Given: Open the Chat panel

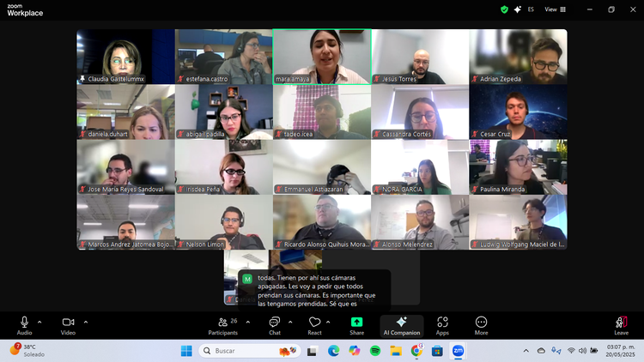Looking at the screenshot, I should pyautogui.click(x=275, y=324).
